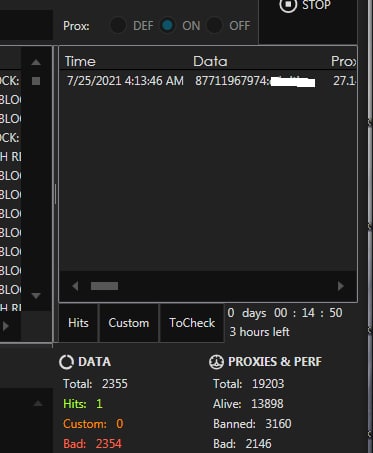Click the hits list scroll-left arrow
Viewport: 373px width, 453px height.
[75, 286]
